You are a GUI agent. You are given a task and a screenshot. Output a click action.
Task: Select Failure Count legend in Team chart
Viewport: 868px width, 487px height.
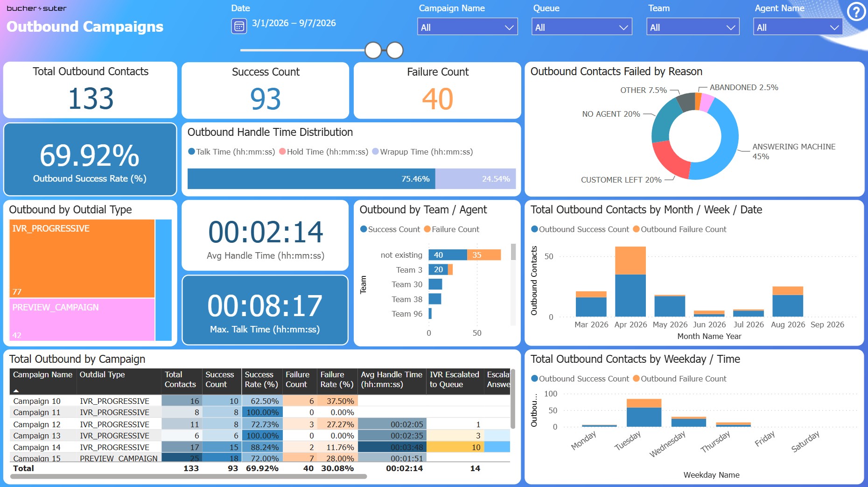(452, 229)
